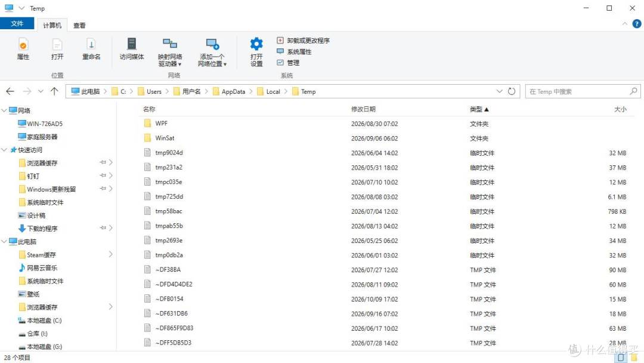Click AppData in the breadcrumb path
Viewport: 644px width, 363px height.
[233, 92]
